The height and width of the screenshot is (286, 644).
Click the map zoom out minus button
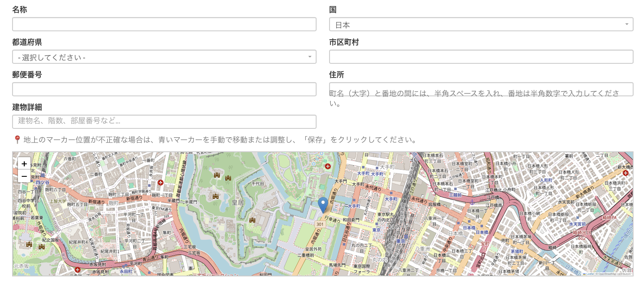click(24, 176)
